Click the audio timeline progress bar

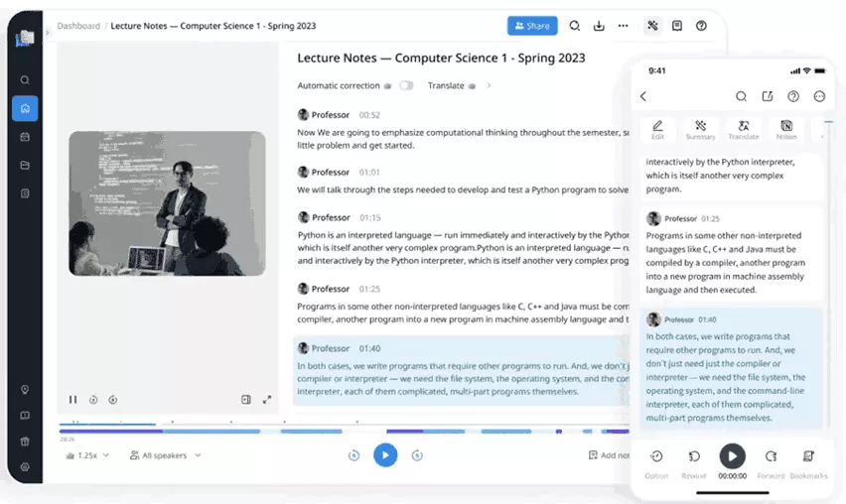point(345,432)
